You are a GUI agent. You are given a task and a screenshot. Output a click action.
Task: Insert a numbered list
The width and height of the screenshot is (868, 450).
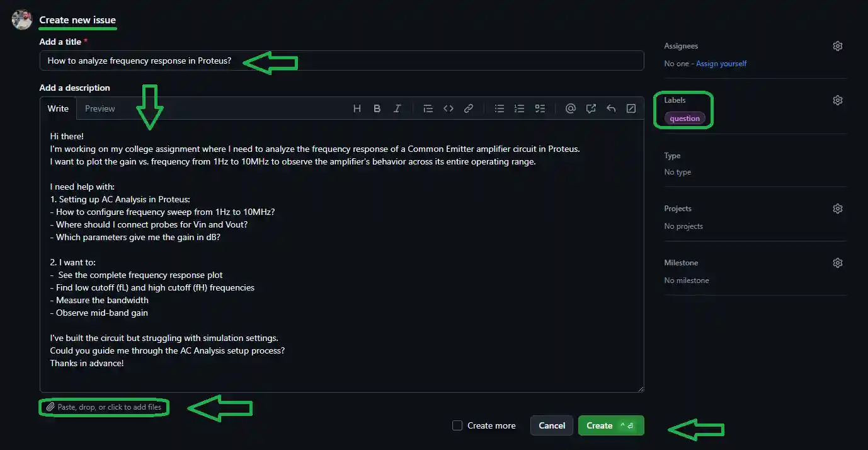pyautogui.click(x=520, y=108)
